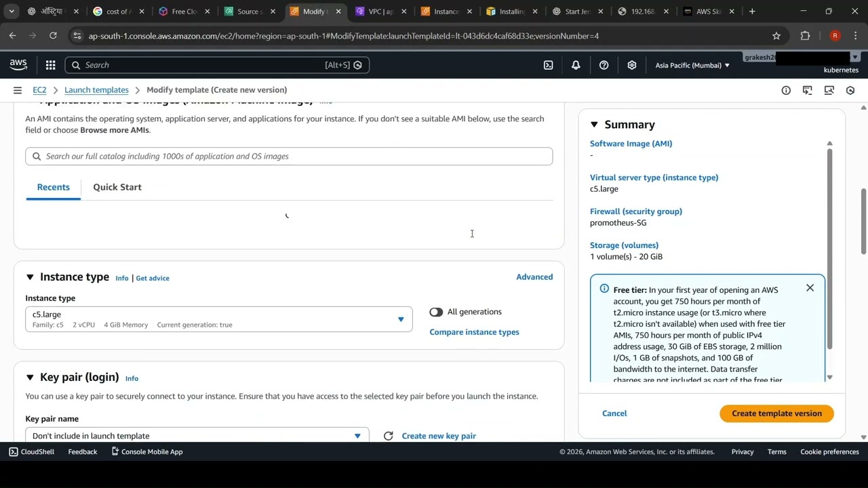868x488 pixels.
Task: Click Info link next to Key pair (login)
Action: [132, 379]
